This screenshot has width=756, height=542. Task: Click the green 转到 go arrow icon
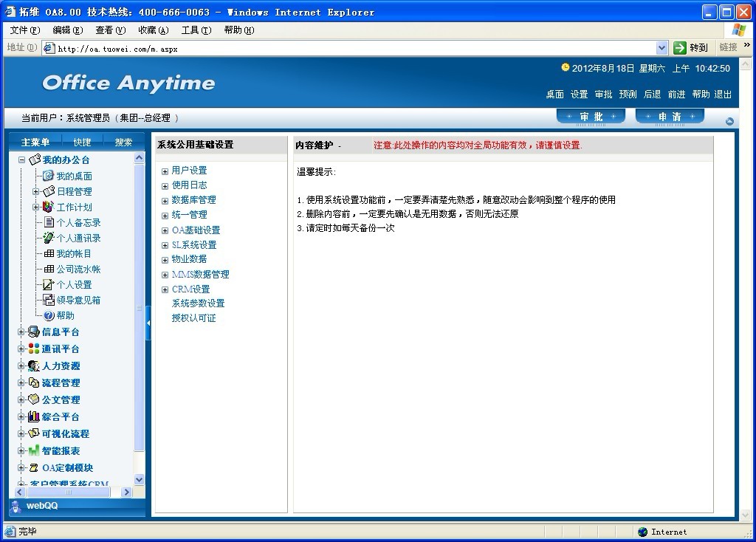[x=680, y=48]
